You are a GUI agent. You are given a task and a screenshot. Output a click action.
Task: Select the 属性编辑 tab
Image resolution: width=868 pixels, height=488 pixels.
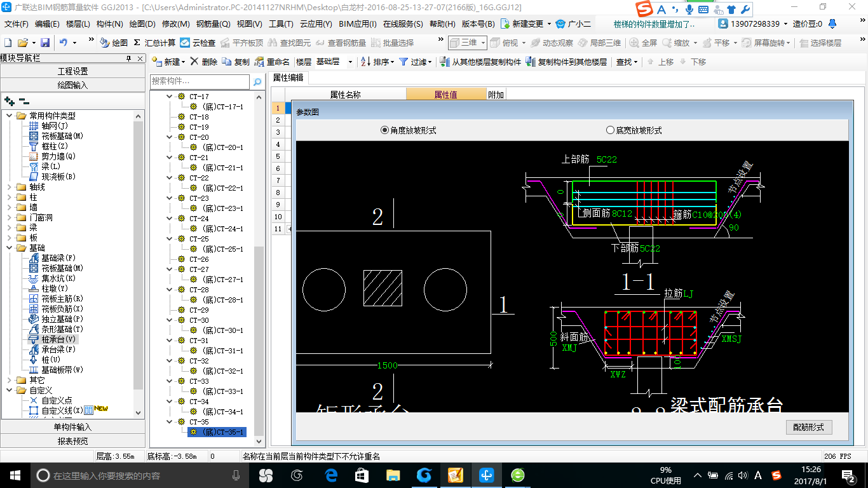pos(288,78)
